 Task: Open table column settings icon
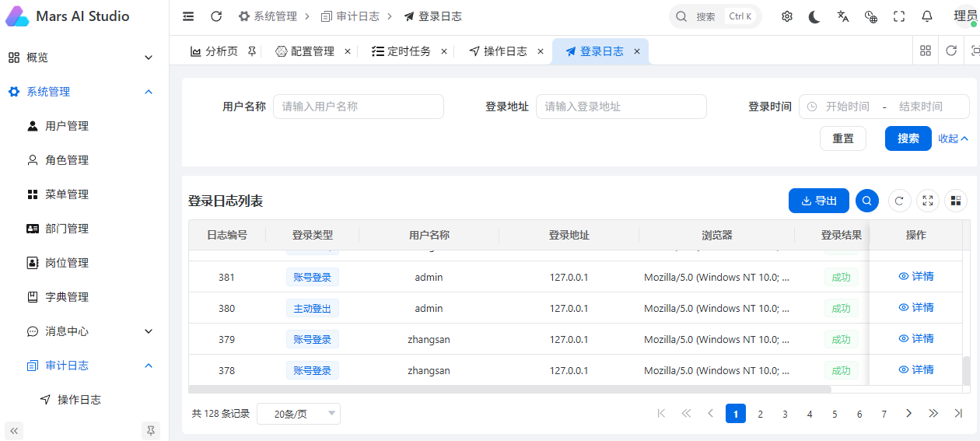click(x=956, y=201)
